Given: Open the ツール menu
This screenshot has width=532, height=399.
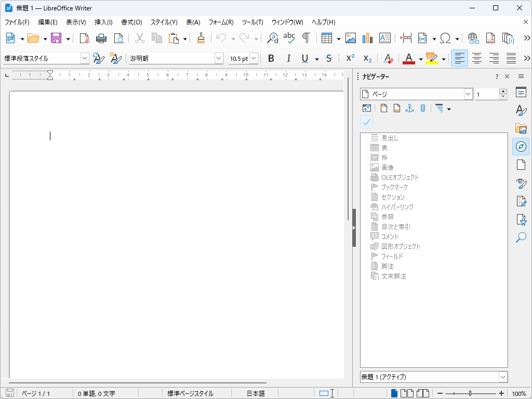Looking at the screenshot, I should [252, 22].
